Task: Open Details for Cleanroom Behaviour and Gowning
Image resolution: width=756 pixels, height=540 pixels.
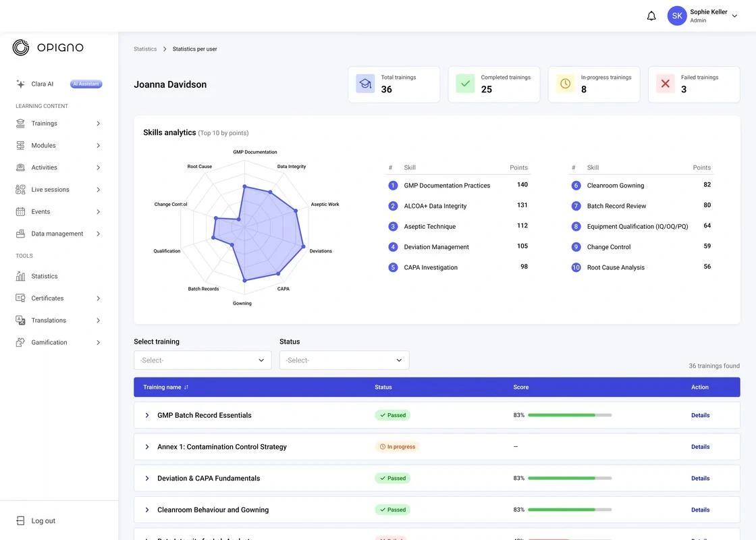Action: tap(700, 510)
